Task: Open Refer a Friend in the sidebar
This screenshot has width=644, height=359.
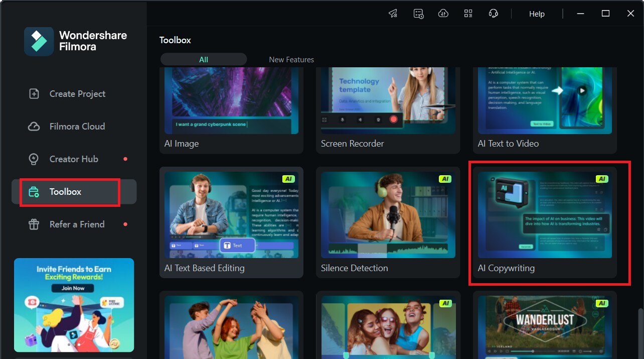Action: 74,224
